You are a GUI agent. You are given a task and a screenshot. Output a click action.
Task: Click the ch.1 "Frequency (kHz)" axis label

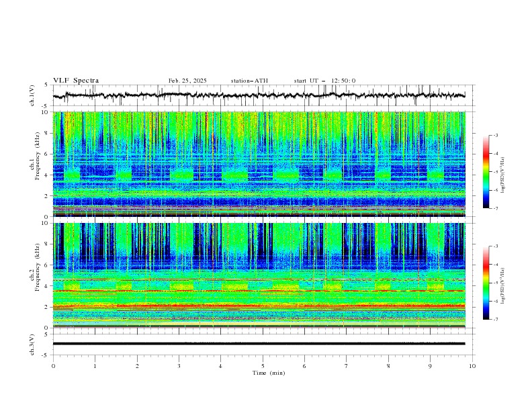38,156
